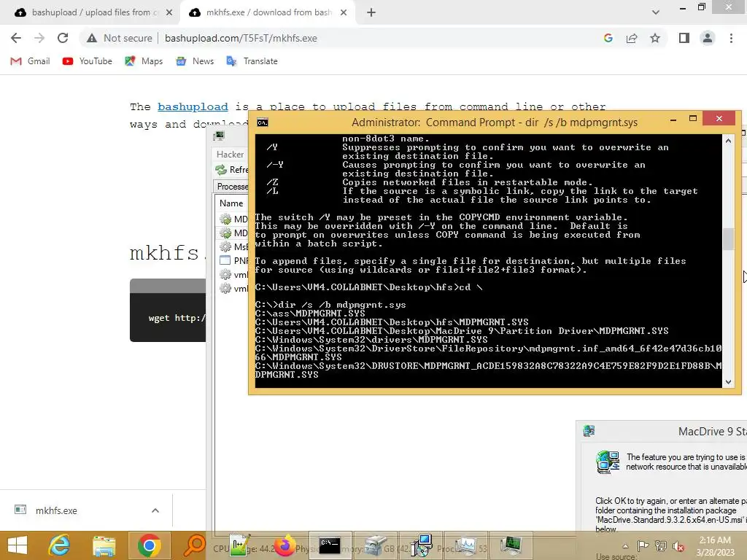Sort by the Name column header

(x=232, y=203)
